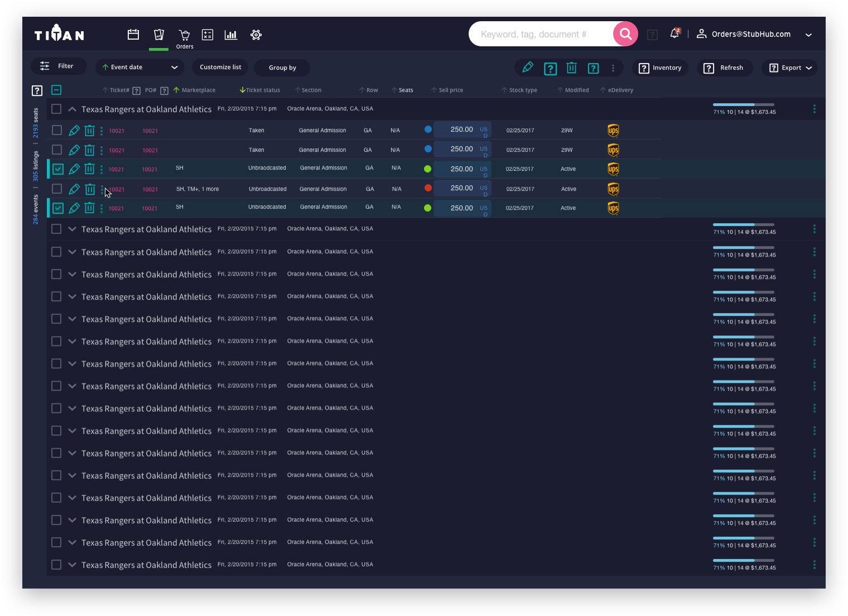Screen dimensions: 848x616
Task: Click the progress bar of the expanded event
Action: point(744,104)
